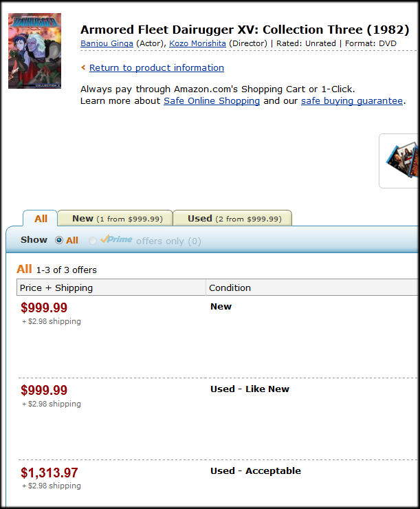Open safe buying guarantee link
This screenshot has width=420, height=509.
(352, 101)
